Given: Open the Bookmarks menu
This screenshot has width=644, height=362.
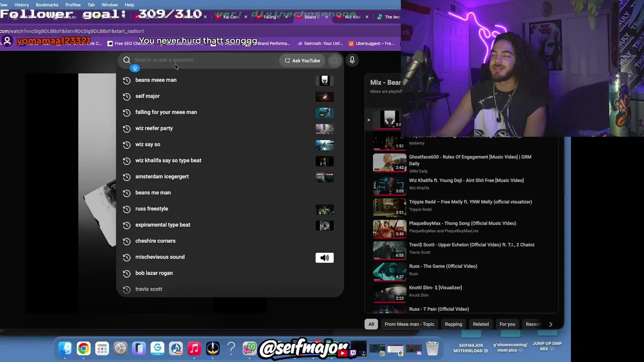Looking at the screenshot, I should 47,5.
